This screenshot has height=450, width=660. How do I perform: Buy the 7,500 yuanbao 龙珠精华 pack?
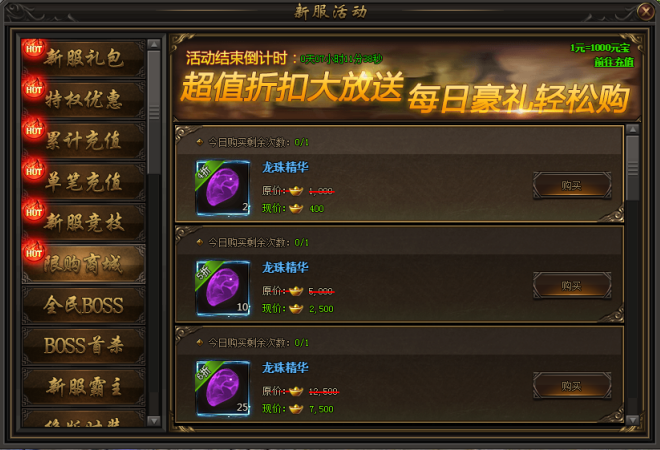[572, 386]
